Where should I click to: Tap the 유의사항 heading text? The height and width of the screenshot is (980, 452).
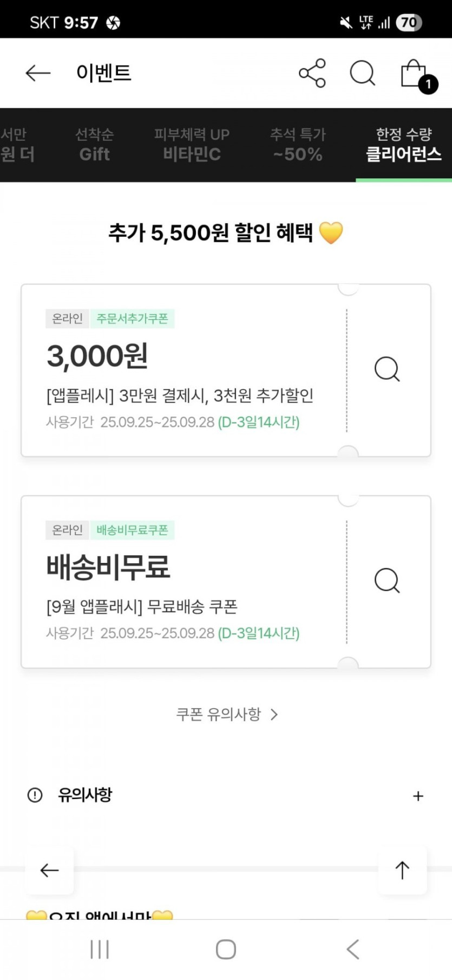[85, 795]
